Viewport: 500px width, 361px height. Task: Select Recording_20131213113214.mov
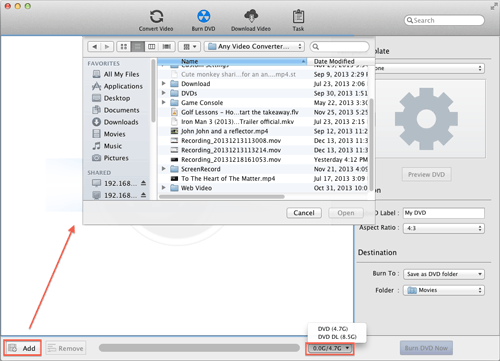[x=263, y=150]
